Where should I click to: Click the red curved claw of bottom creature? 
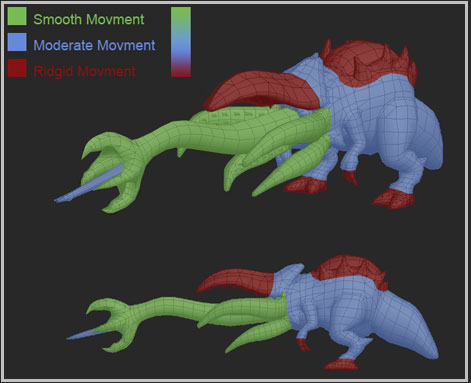(235, 282)
